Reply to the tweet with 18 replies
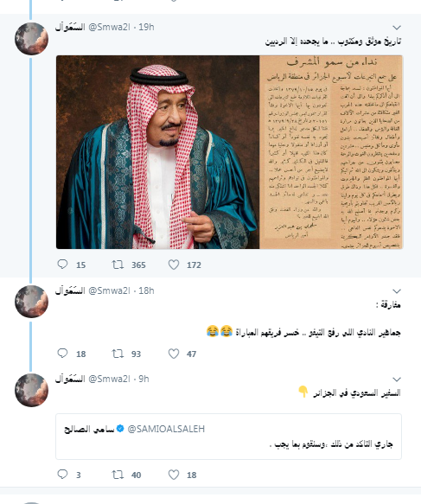The width and height of the screenshot is (421, 504). (x=62, y=354)
